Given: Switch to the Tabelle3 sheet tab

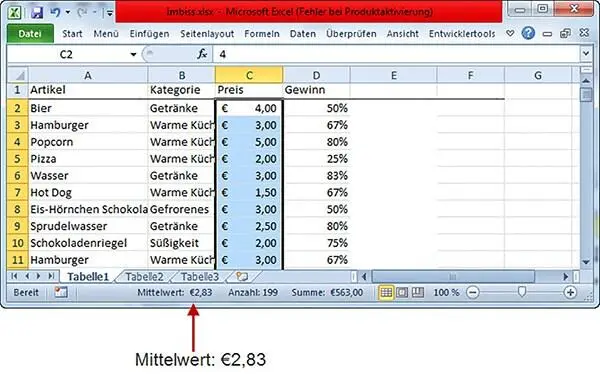Looking at the screenshot, I should click(x=199, y=276).
